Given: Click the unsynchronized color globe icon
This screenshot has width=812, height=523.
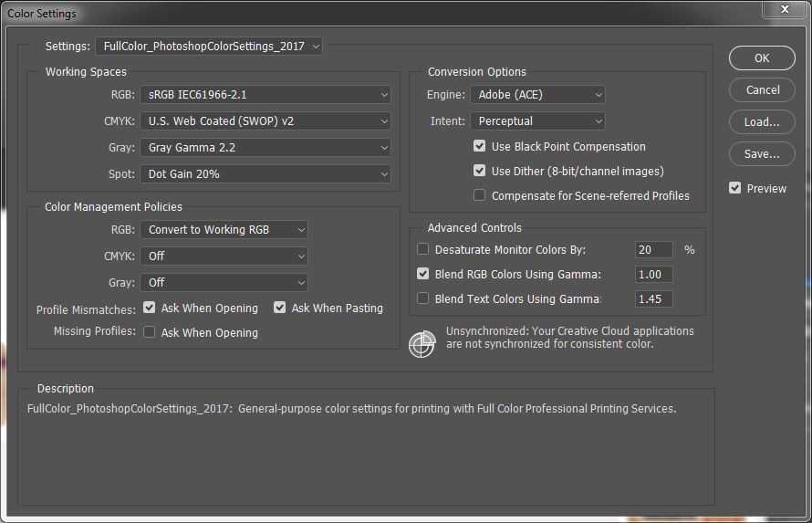Looking at the screenshot, I should [422, 344].
